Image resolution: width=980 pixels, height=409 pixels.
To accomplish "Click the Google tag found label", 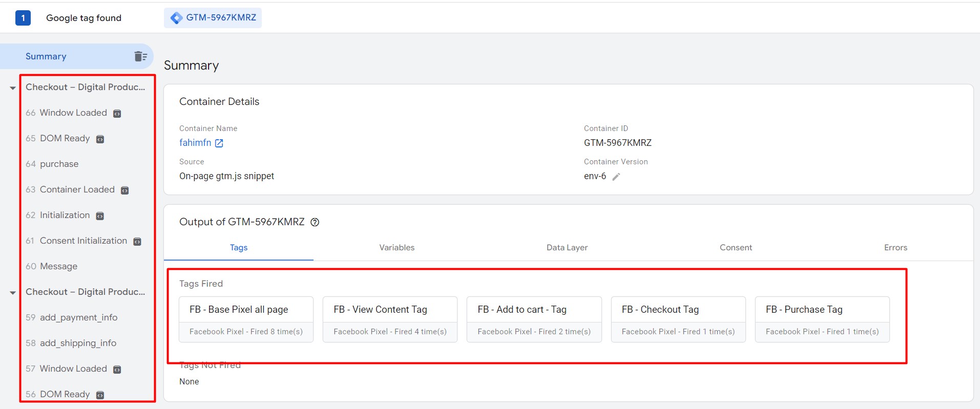I will (x=84, y=18).
